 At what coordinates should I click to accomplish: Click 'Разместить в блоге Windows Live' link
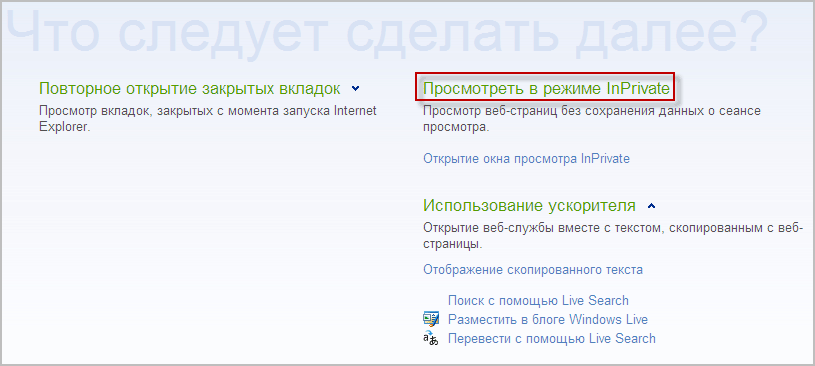(548, 319)
